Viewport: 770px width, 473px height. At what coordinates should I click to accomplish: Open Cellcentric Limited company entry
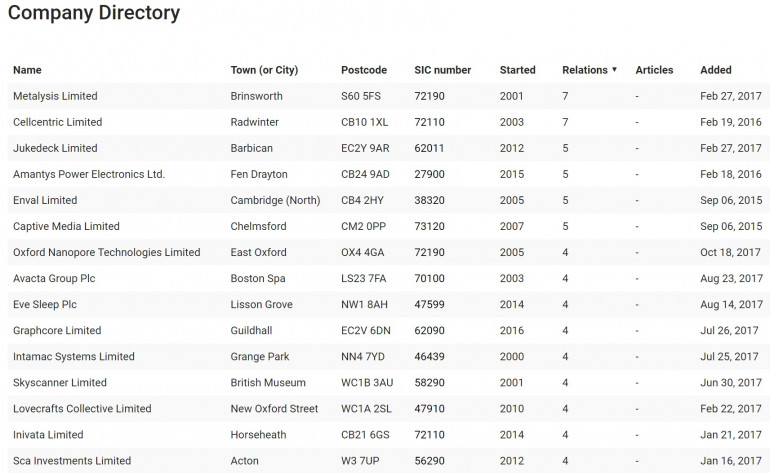[57, 122]
